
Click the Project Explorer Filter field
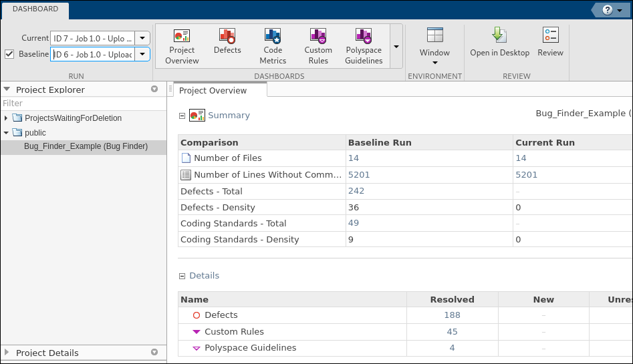tap(83, 104)
